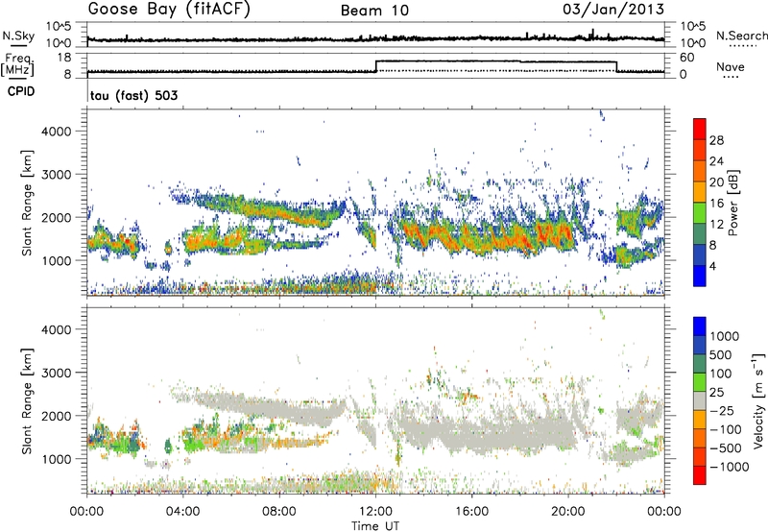The image size is (768, 532).
Task: Click the right-side '10^5' N.Search axis value
Action: click(693, 27)
